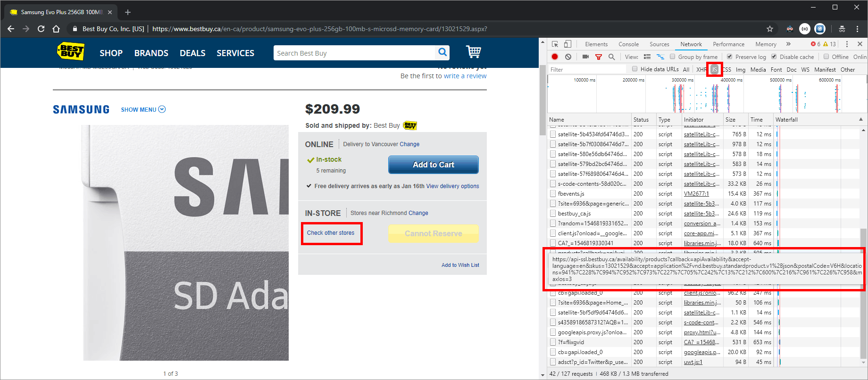The width and height of the screenshot is (868, 380).
Task: Stop recording the network log
Action: 555,57
